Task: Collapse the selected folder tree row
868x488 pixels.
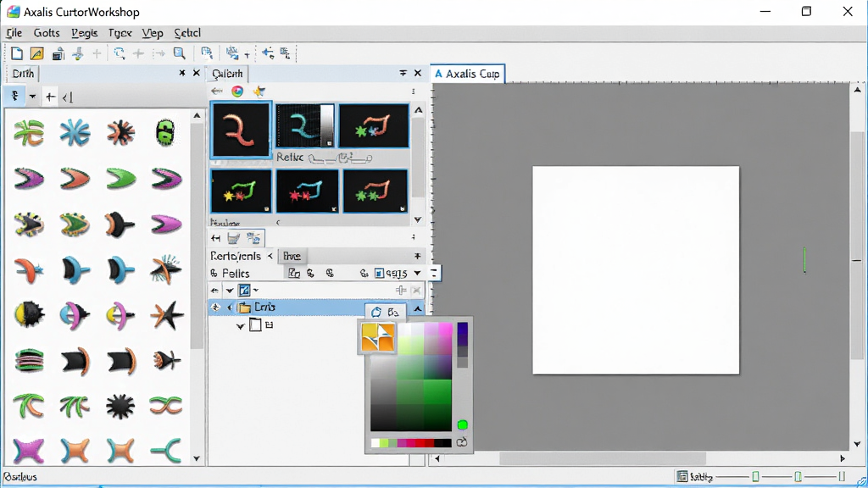Action: pyautogui.click(x=230, y=307)
